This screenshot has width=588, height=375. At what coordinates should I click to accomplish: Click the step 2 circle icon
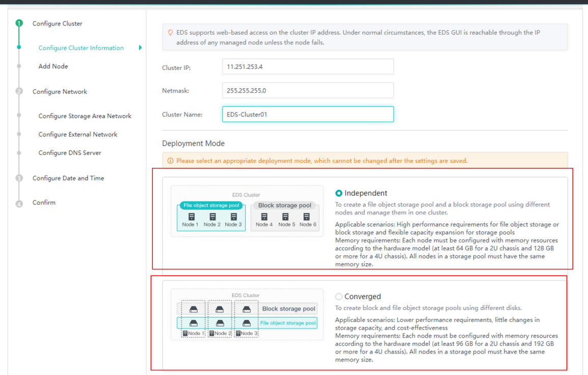click(19, 91)
